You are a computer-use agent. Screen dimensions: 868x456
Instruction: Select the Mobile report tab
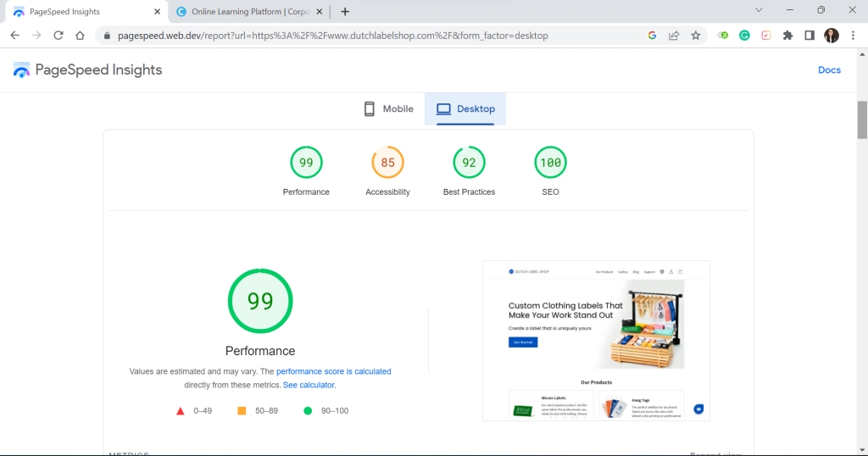[388, 109]
